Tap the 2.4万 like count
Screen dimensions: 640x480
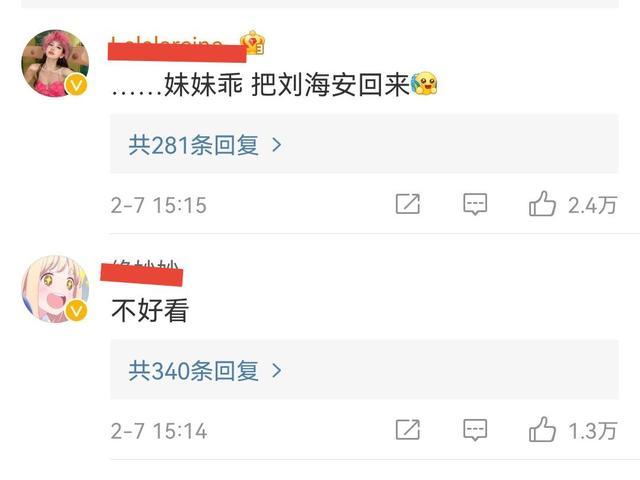(x=592, y=205)
